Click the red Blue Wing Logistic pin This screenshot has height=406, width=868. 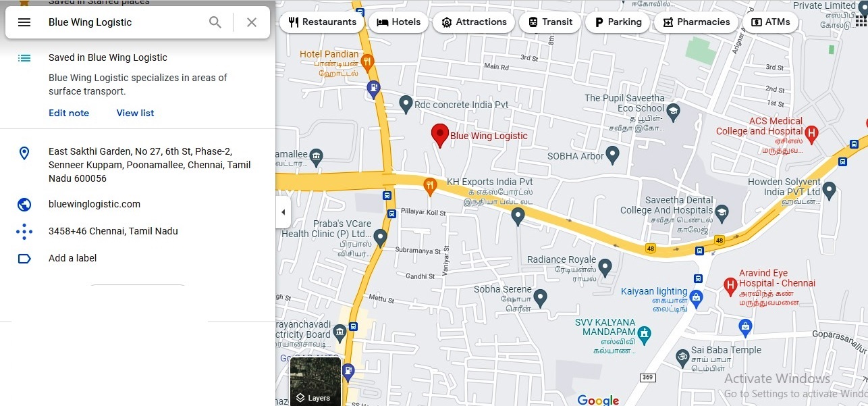pos(440,136)
